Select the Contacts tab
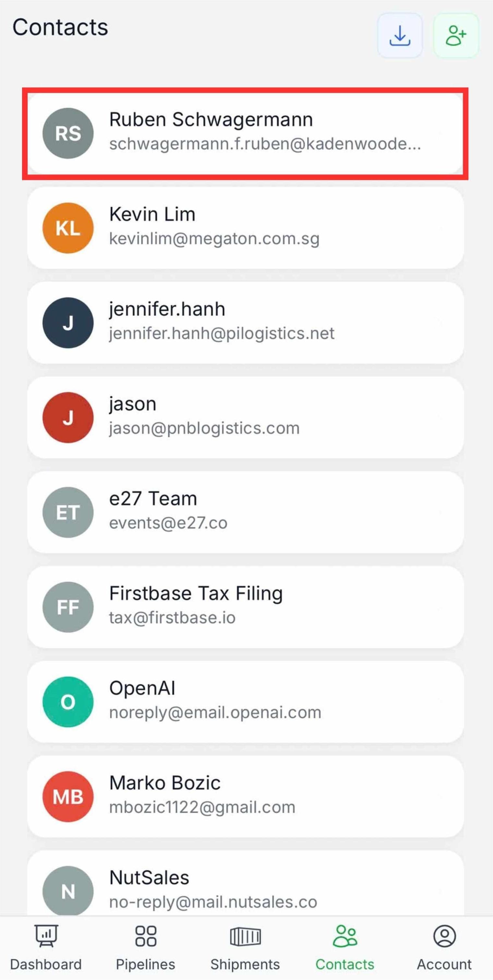This screenshot has width=493, height=980. point(345,947)
